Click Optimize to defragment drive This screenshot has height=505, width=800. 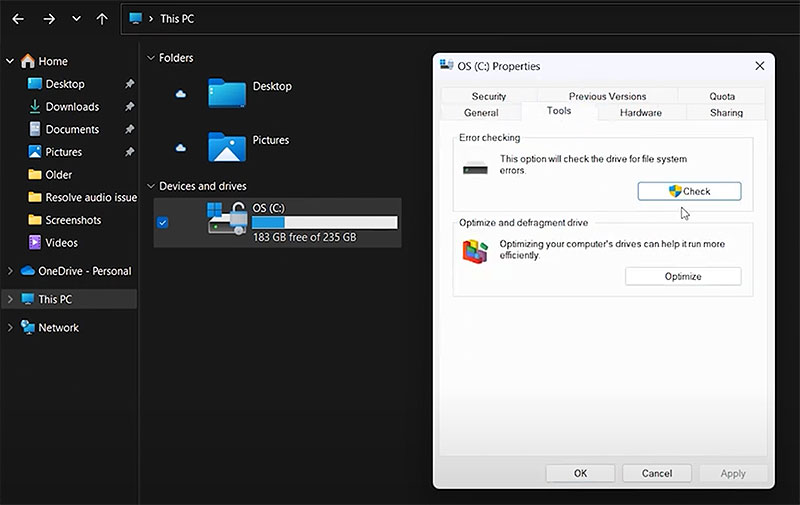tap(683, 276)
